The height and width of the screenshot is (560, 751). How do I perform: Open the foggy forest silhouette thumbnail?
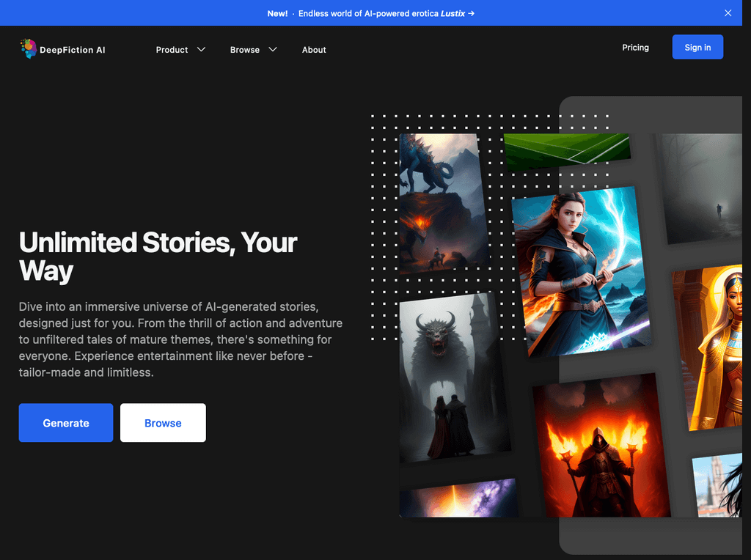pos(700,188)
